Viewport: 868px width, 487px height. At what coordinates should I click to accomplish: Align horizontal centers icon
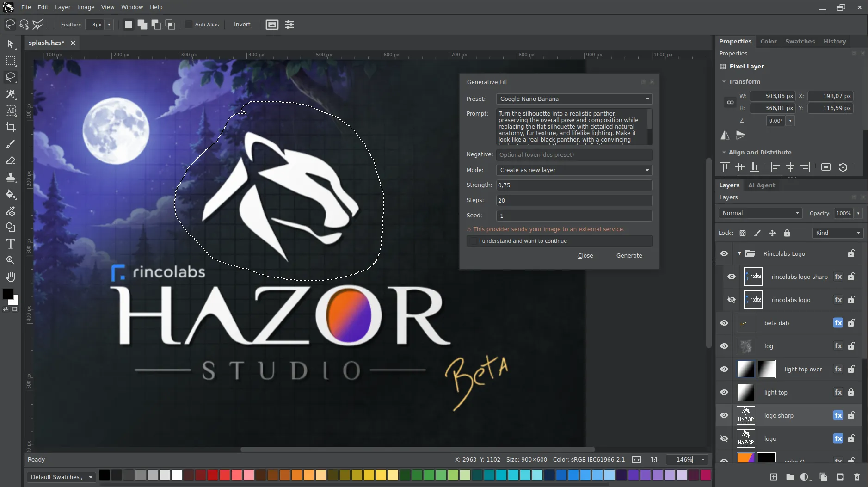790,167
